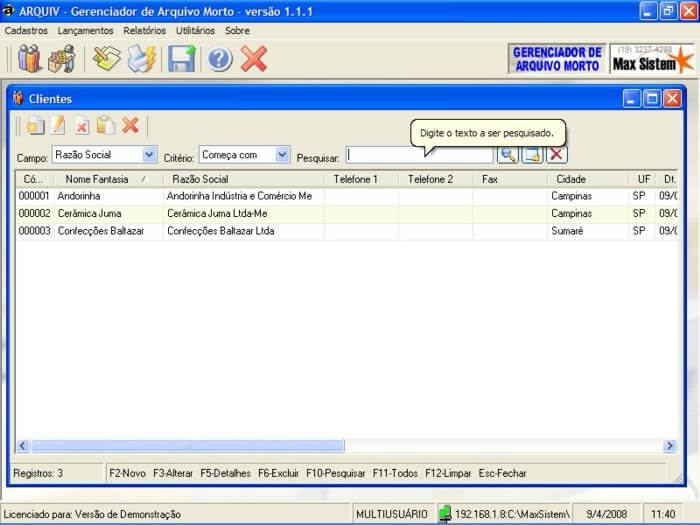The image size is (700, 525).
Task: Open the Campo dropdown arrow
Action: point(149,155)
